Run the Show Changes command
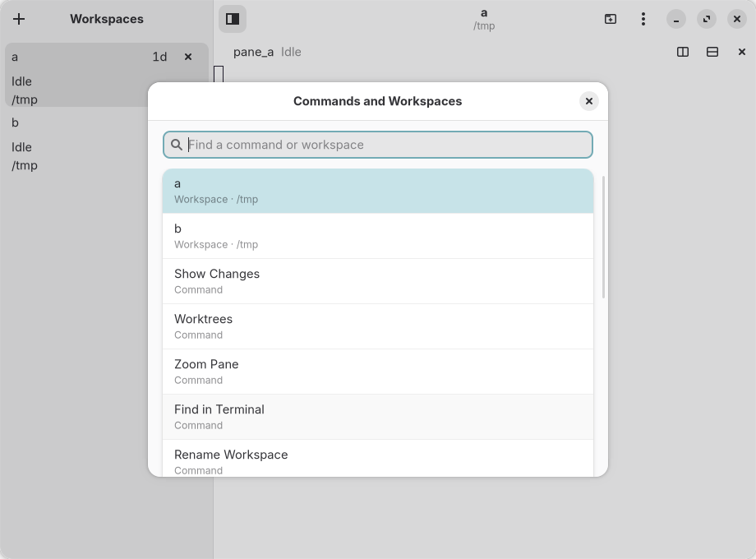 click(x=378, y=281)
